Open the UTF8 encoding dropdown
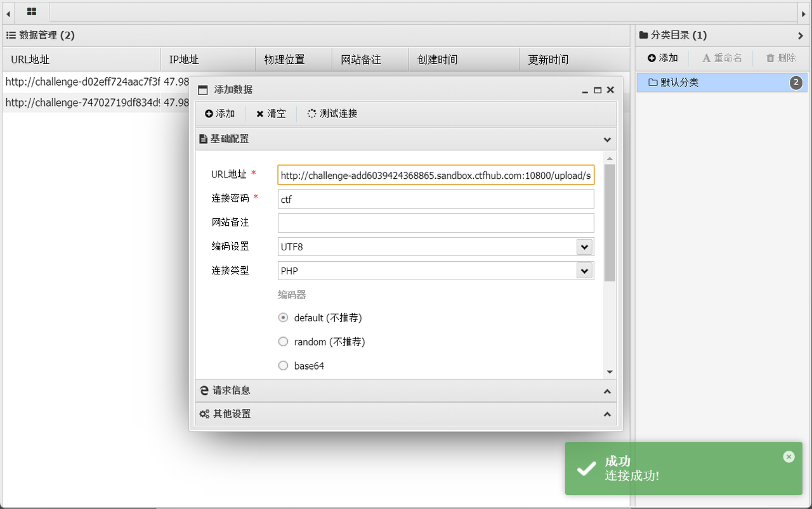This screenshot has width=812, height=509. [x=584, y=247]
